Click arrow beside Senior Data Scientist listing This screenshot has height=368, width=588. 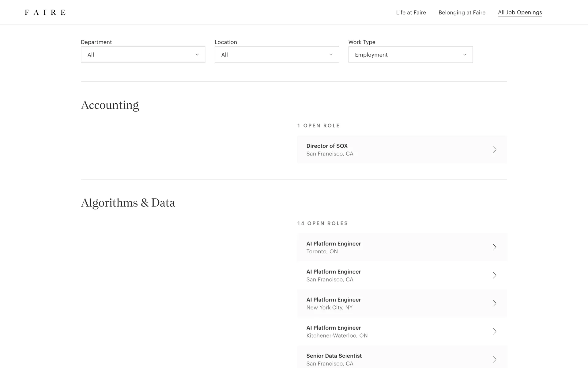(x=494, y=359)
